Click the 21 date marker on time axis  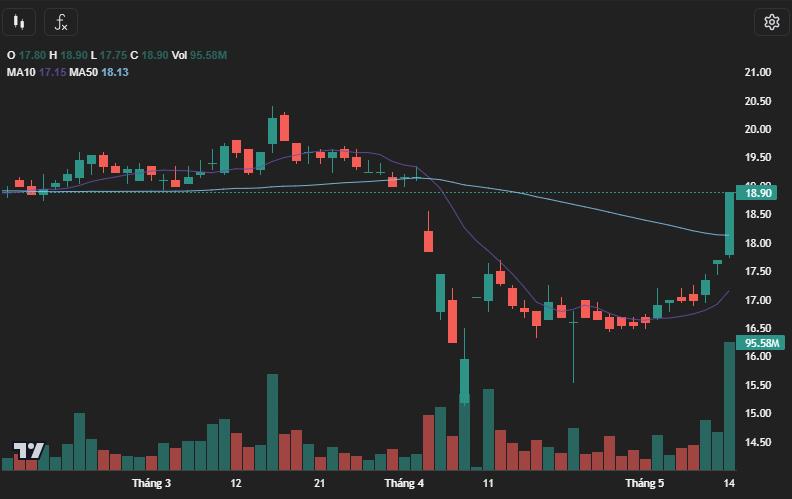click(x=320, y=484)
